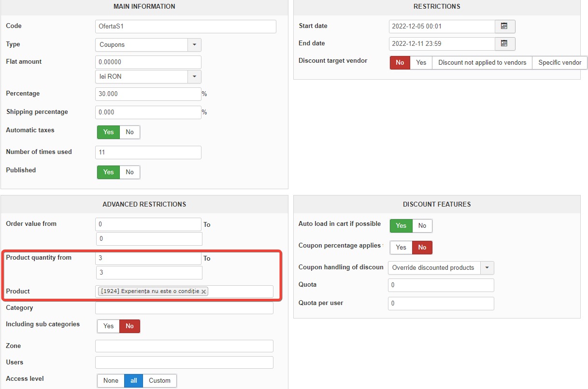Enable Including sub categories with Yes
This screenshot has width=588, height=389.
coord(109,326)
